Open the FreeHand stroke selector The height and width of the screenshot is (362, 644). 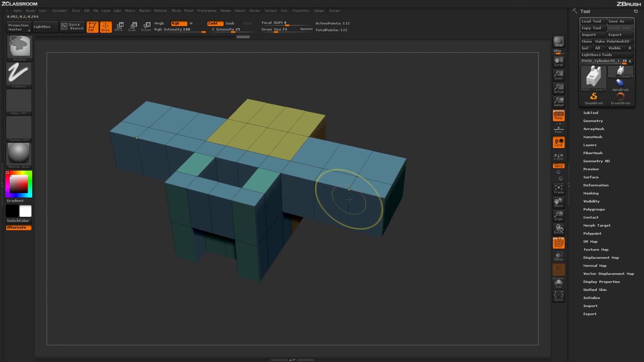click(x=19, y=74)
